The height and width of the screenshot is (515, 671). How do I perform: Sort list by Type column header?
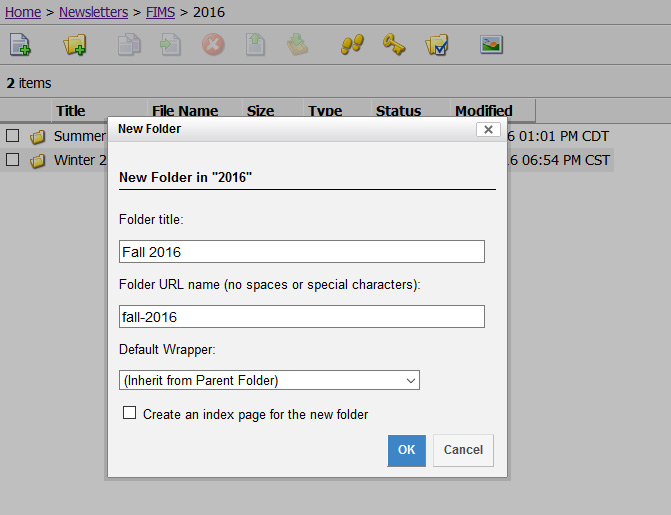click(x=325, y=111)
